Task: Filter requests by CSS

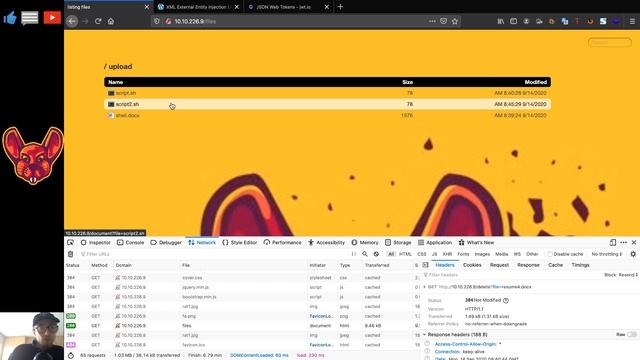Action: 422,254
